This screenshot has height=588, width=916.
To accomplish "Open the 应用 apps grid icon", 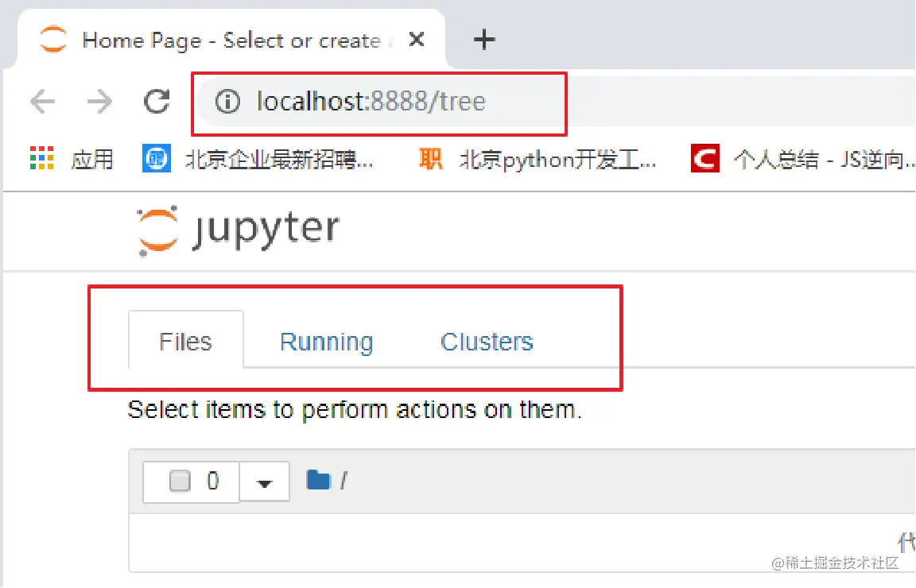I will tap(42, 158).
